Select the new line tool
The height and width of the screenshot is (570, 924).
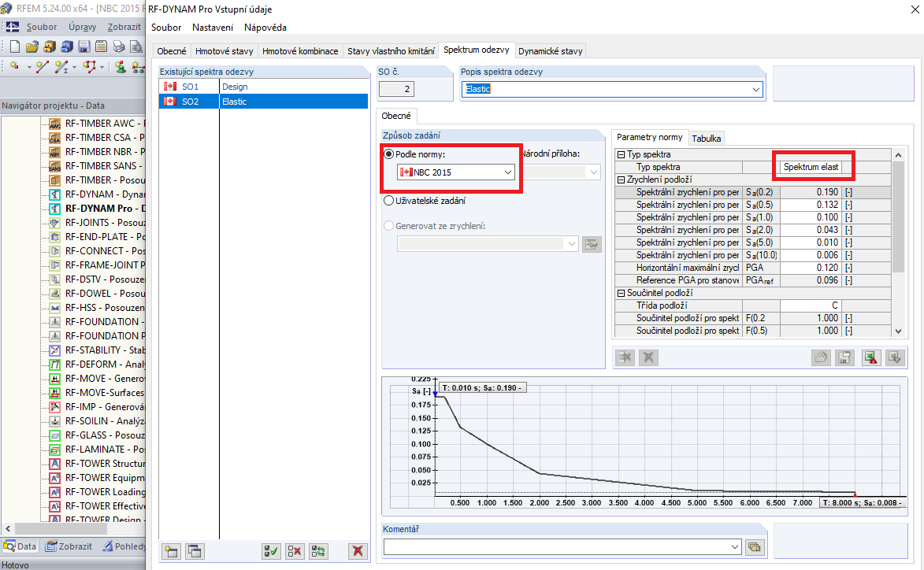[41, 67]
